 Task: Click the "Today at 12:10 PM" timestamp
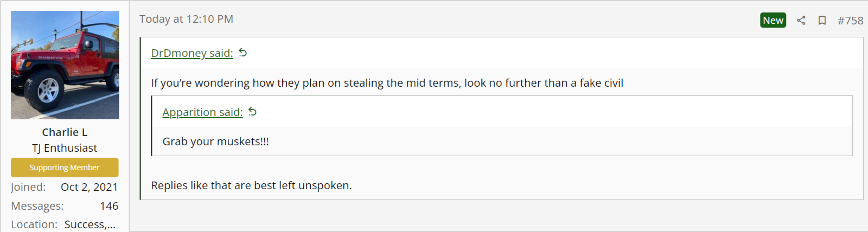[x=186, y=19]
